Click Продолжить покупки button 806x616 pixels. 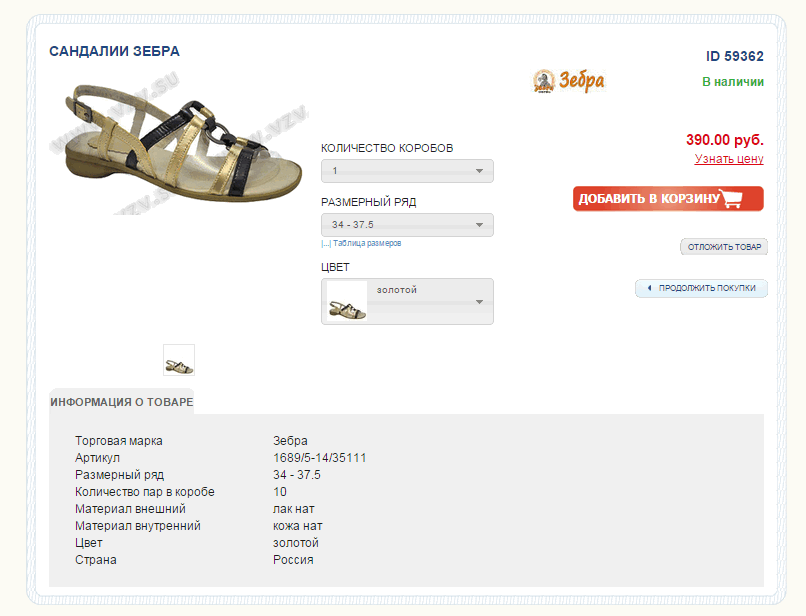point(702,288)
